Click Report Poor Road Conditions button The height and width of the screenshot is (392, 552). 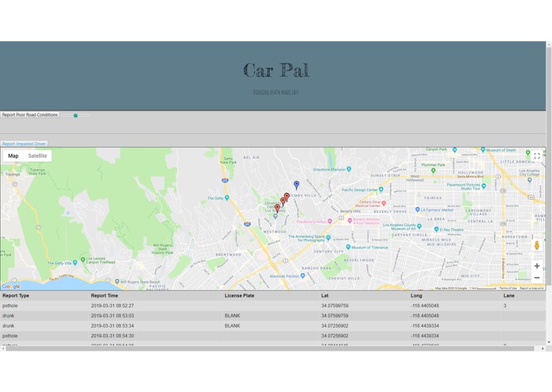pyautogui.click(x=30, y=115)
